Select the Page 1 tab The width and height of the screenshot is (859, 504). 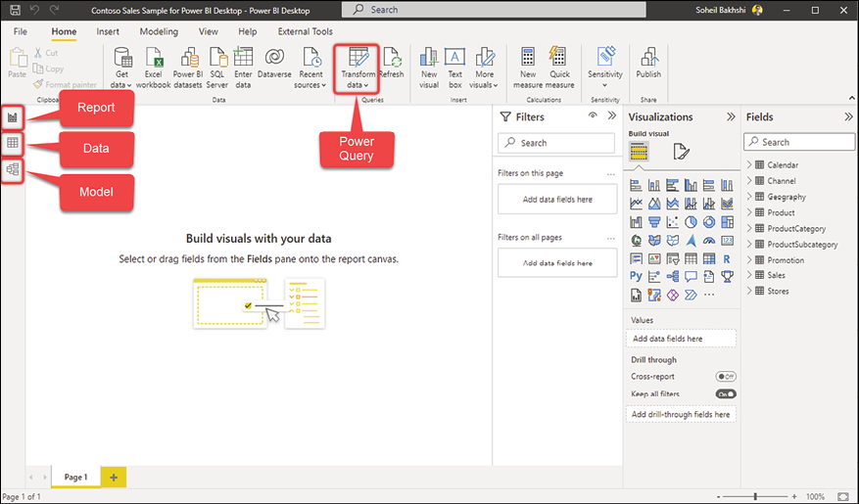coord(76,478)
